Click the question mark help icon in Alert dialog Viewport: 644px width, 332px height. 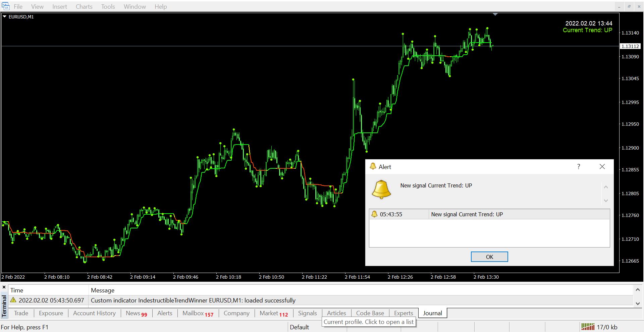[x=578, y=166]
